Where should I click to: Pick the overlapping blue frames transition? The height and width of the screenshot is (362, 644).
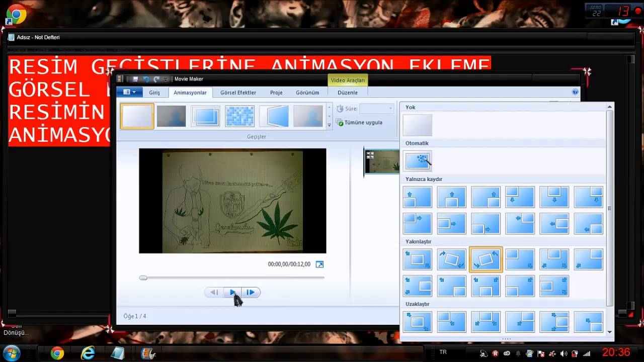[x=205, y=116]
